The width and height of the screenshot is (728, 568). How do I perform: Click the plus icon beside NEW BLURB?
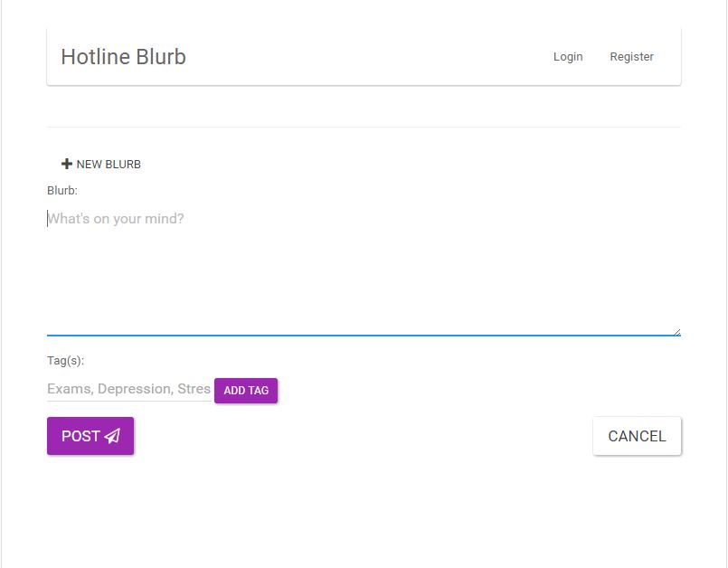66,164
